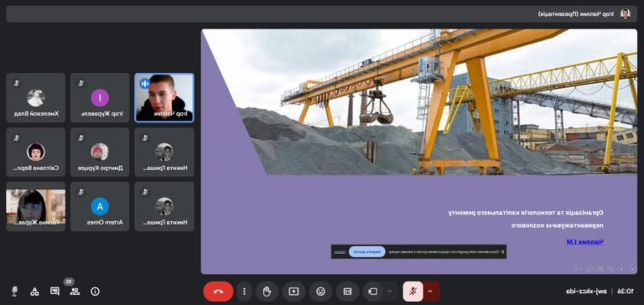Click muted mic icon on Дмитро Курцев tile
This screenshot has width=644, height=305.
80,138
